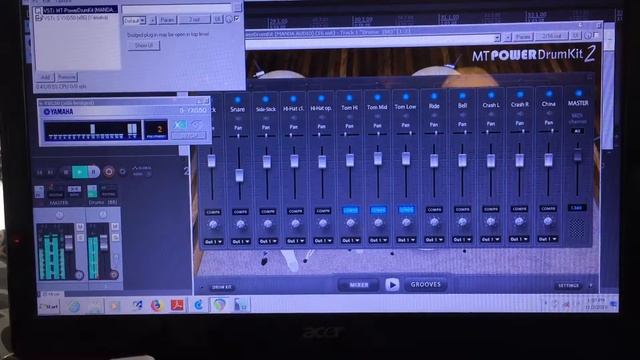Open Internet Explorer from the taskbar

[74, 306]
